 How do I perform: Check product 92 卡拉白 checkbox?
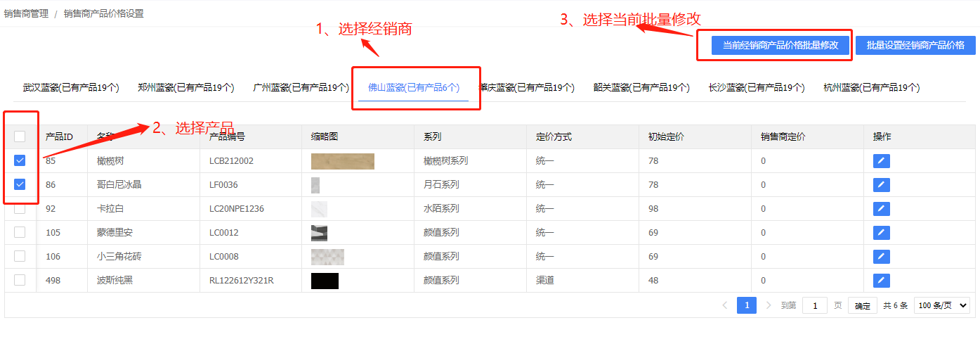tap(20, 208)
